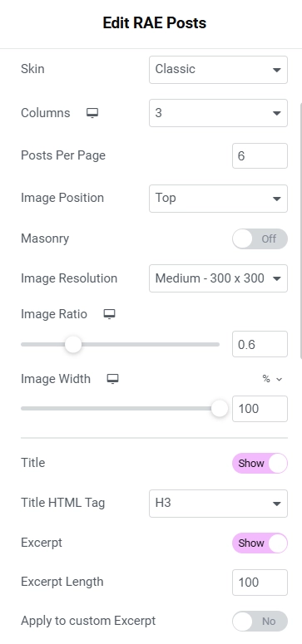This screenshot has width=302, height=644.
Task: Toggle the Masonry switch on
Action: [260, 238]
